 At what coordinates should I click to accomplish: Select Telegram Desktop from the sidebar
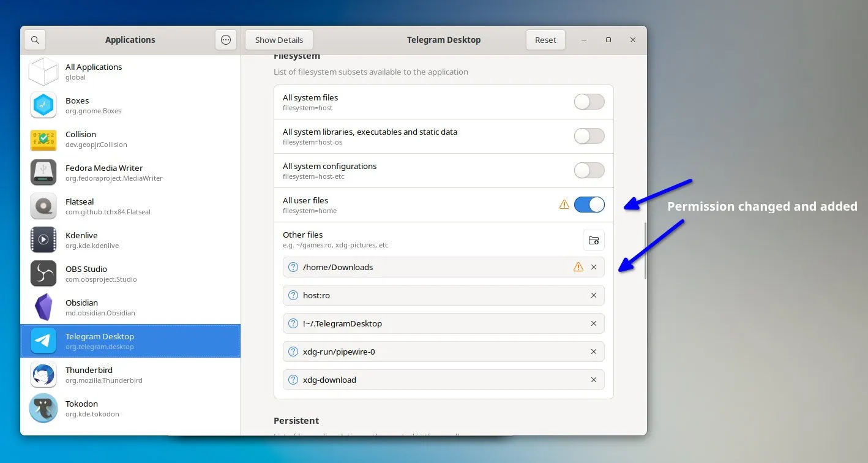tap(100, 341)
